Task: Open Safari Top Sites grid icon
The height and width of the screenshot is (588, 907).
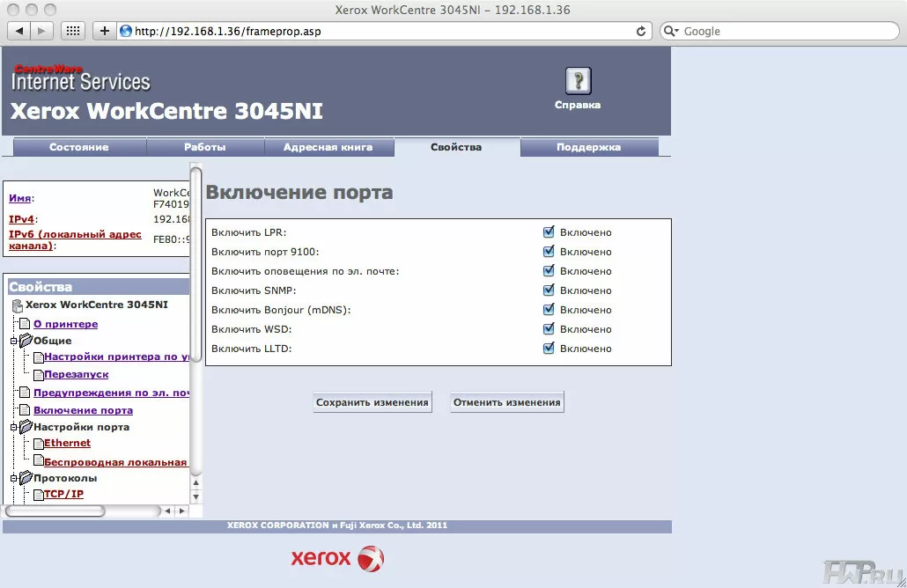Action: pyautogui.click(x=74, y=31)
